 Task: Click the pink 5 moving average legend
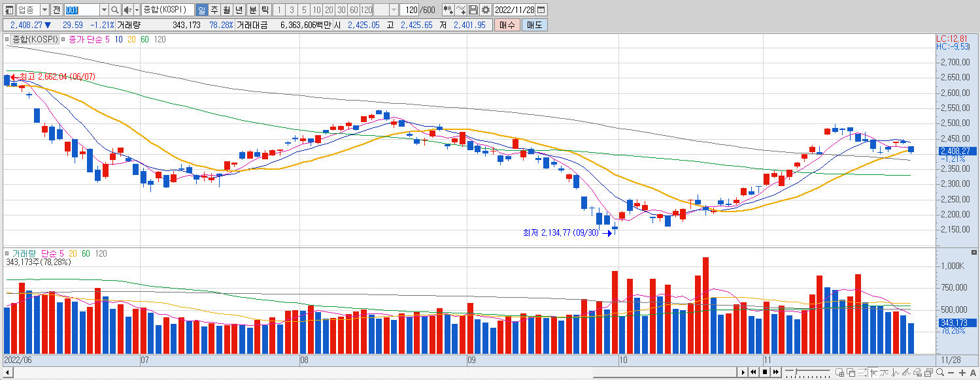[x=108, y=40]
